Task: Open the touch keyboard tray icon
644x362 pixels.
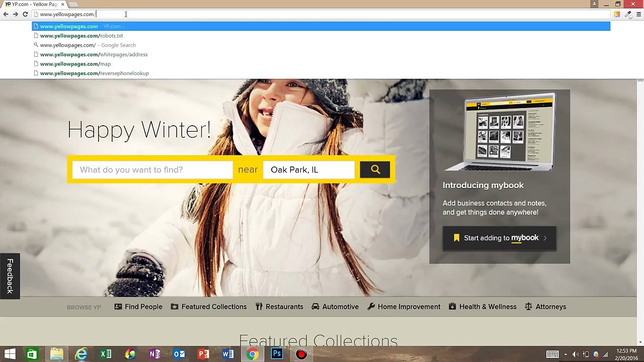Action: click(x=552, y=354)
